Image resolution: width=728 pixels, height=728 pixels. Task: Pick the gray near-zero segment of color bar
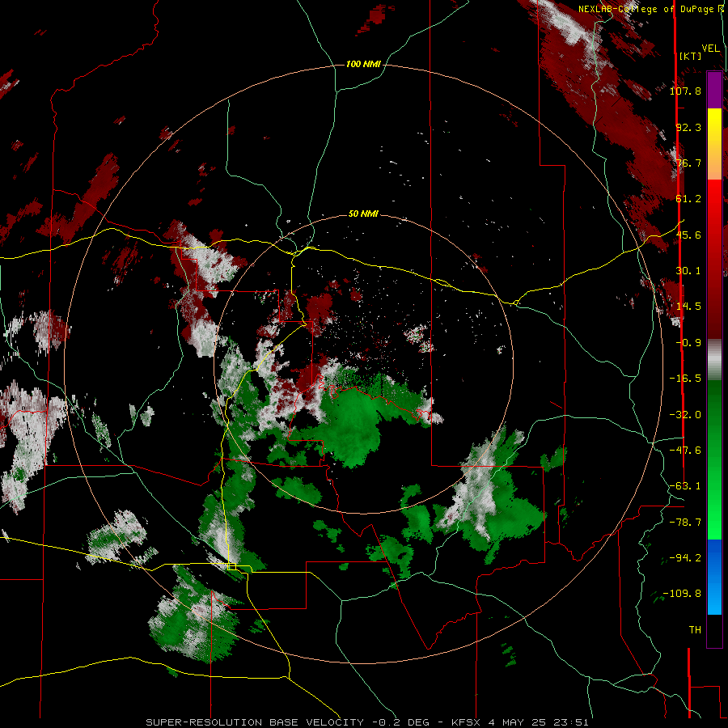point(714,360)
